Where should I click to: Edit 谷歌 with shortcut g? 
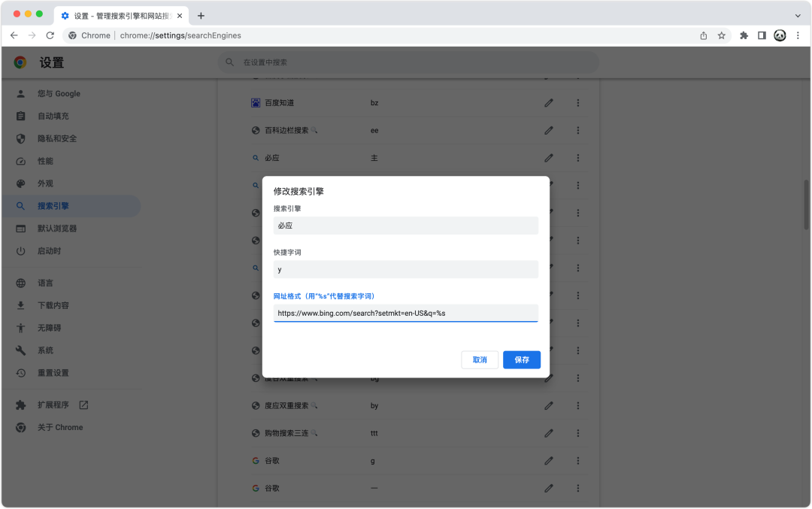pos(549,461)
